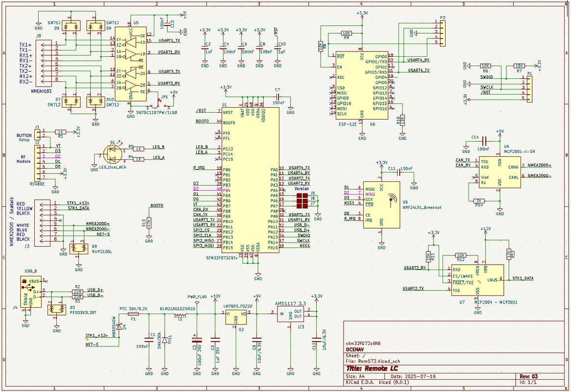This screenshot has width=571, height=392.
Task: Click the SWDIO net label at PA13
Action: [303, 236]
